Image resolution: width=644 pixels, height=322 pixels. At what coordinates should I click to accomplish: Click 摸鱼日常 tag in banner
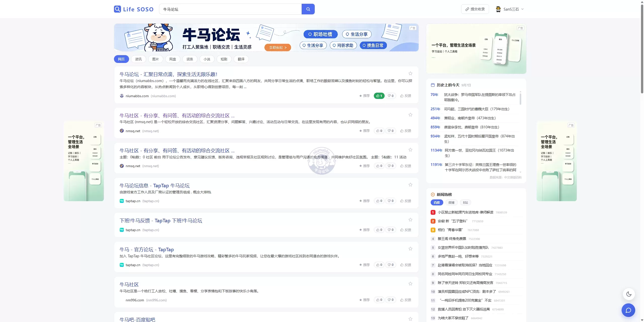tap(373, 45)
